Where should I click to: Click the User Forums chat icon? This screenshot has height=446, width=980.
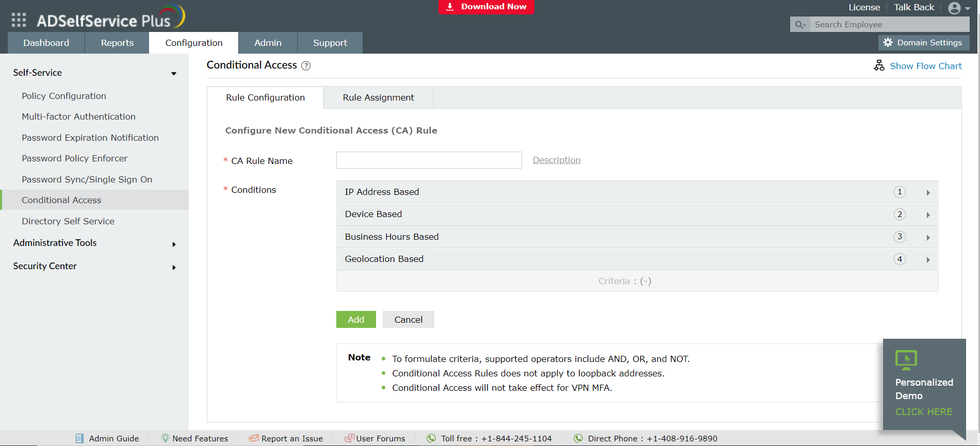click(349, 438)
